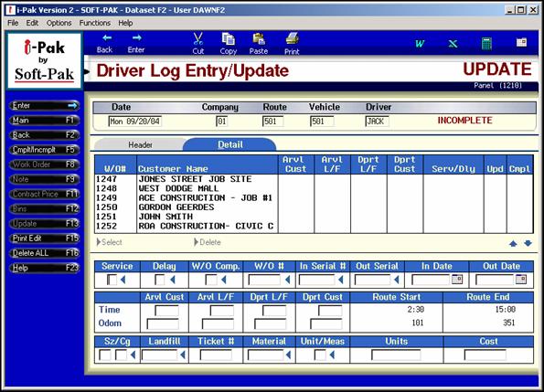Click the Dprt Cust Time input
Viewport: 544px width, 392px height.
[330, 310]
